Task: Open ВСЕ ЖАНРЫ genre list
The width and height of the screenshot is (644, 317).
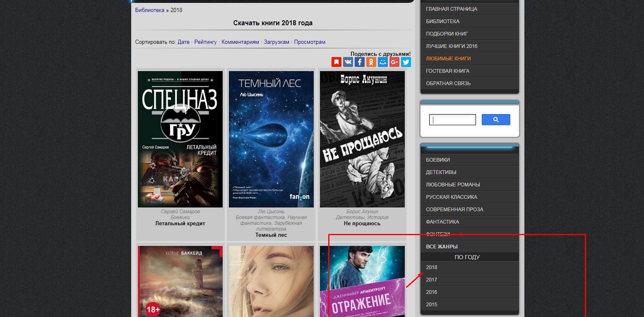Action: (442, 247)
